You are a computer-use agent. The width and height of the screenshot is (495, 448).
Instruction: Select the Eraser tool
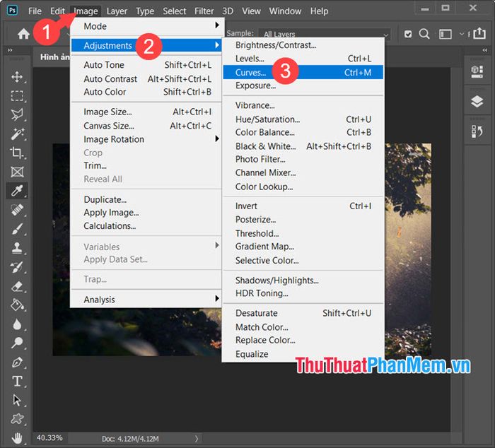pyautogui.click(x=17, y=286)
